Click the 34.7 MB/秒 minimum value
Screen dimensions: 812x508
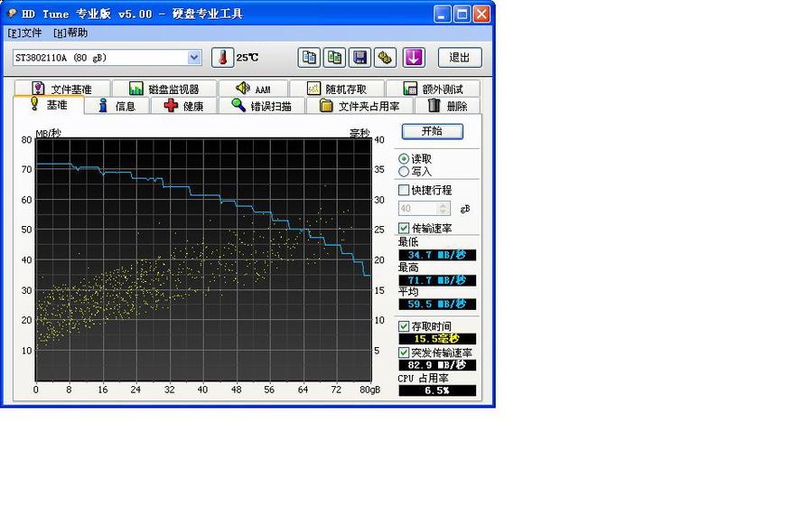(437, 255)
